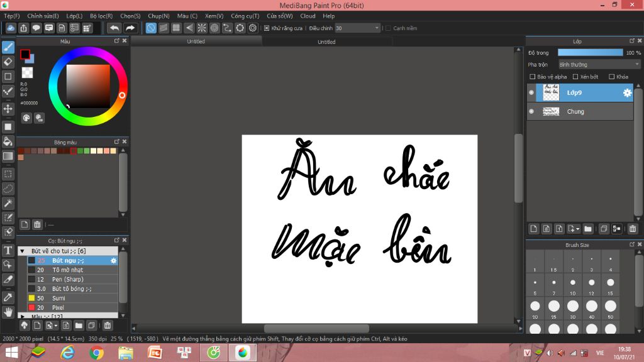644x362 pixels.
Task: Choose brush size 10 preset
Action: coord(572,285)
